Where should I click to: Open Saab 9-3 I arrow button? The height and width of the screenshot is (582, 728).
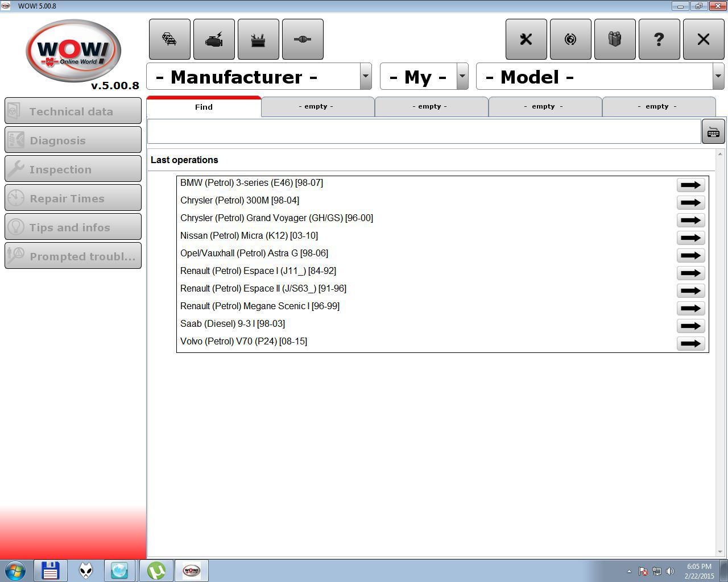tap(691, 326)
